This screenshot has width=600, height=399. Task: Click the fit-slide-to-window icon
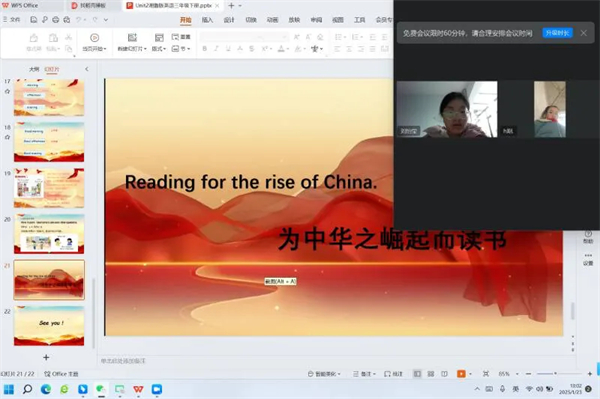(486, 374)
